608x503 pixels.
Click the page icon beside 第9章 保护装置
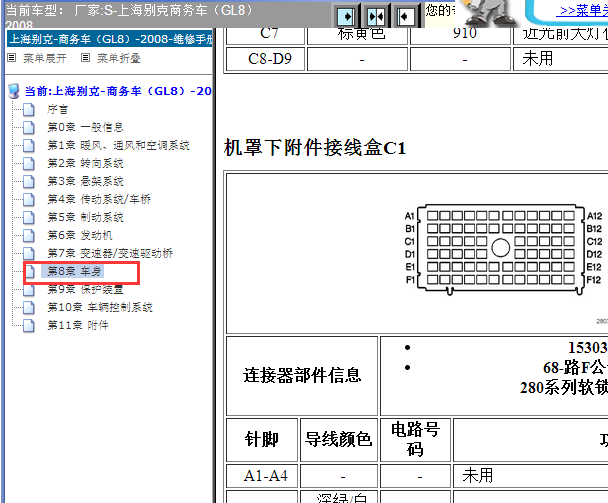29,290
